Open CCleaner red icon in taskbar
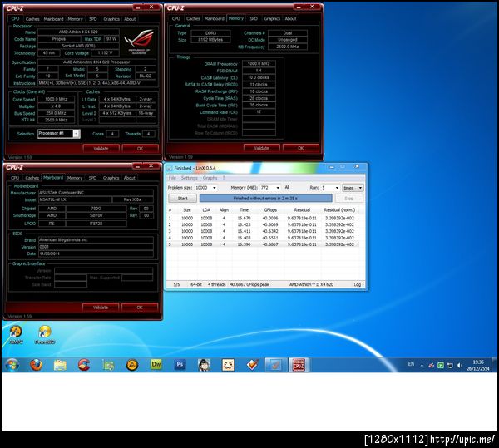Viewport: 499px width, 448px height. point(84,365)
